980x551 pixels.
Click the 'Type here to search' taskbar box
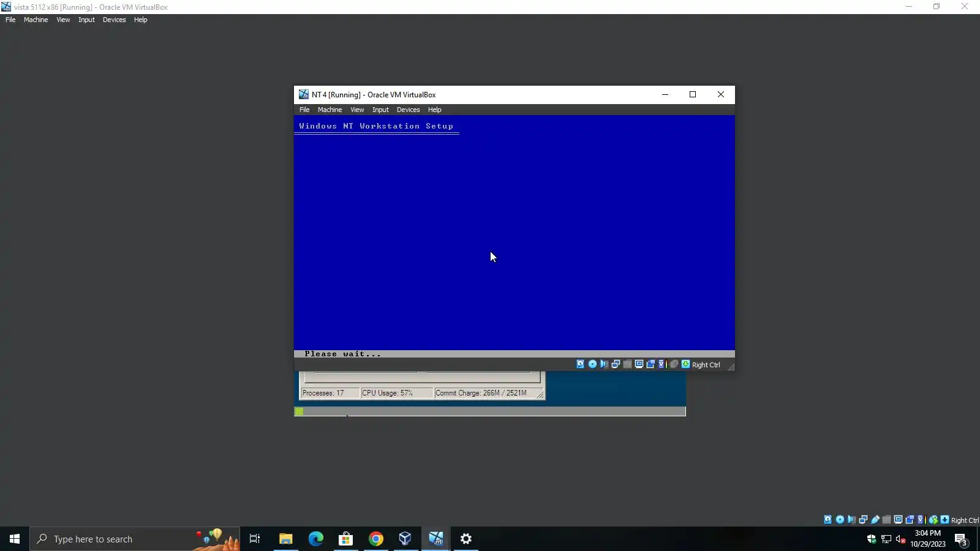[x=135, y=539]
